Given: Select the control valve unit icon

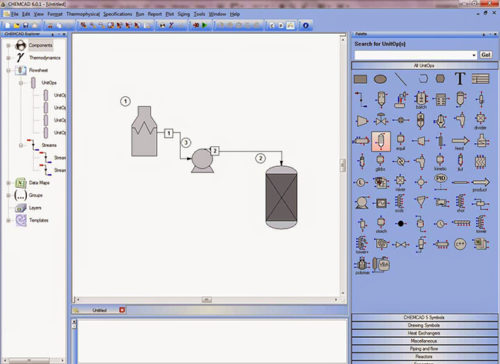Looking at the screenshot, I should tap(381, 120).
